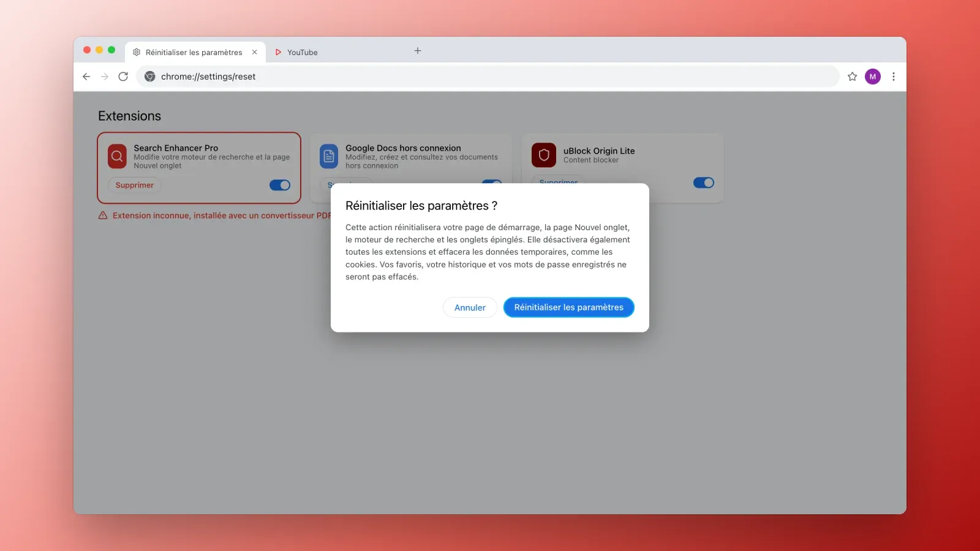The width and height of the screenshot is (980, 551).
Task: Remove Search Enhancer Pro via Supprimer
Action: (135, 185)
